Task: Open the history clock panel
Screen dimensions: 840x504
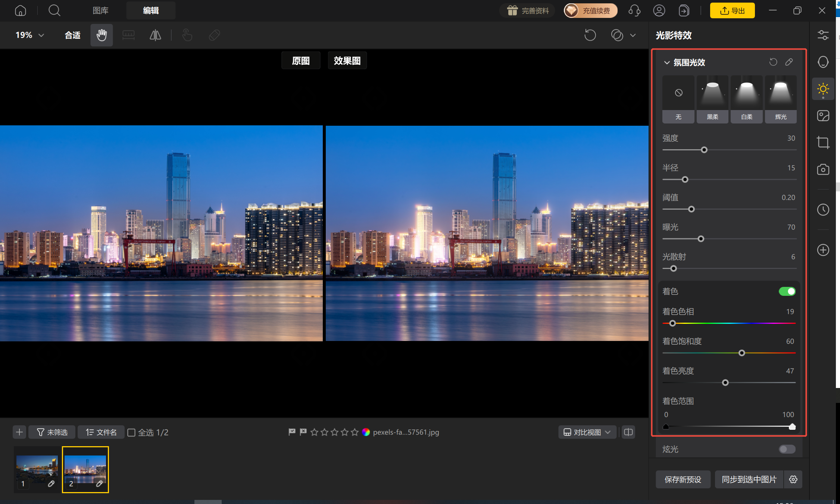Action: 823,210
